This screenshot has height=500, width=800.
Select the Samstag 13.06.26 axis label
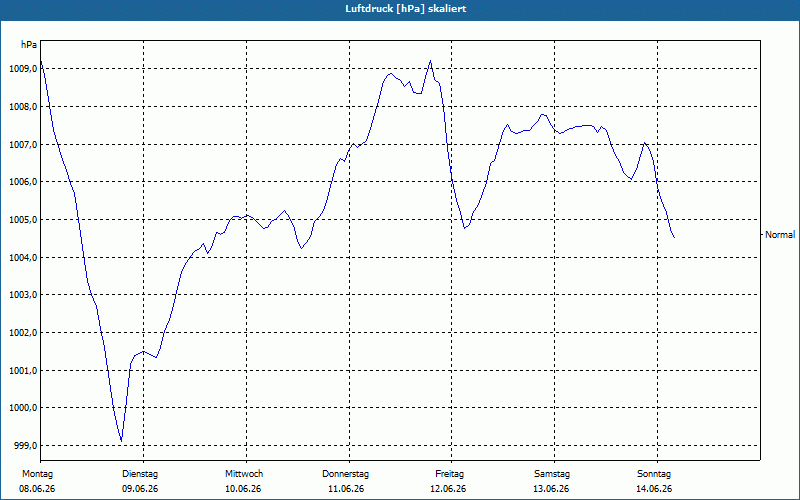pyautogui.click(x=552, y=481)
